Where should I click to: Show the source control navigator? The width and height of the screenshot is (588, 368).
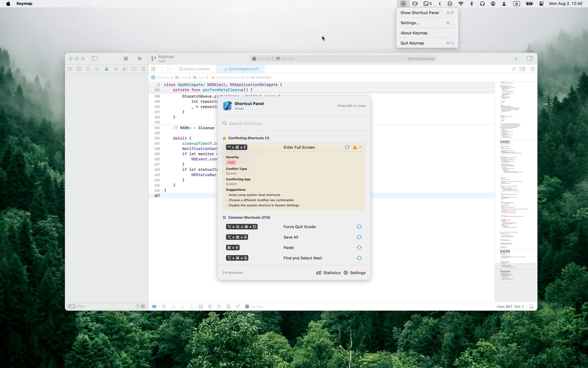tap(79, 69)
